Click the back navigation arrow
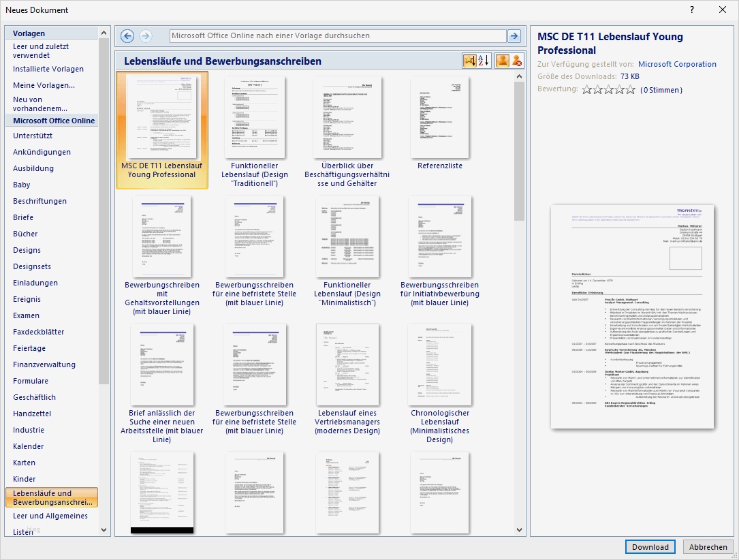739x560 pixels. point(127,36)
